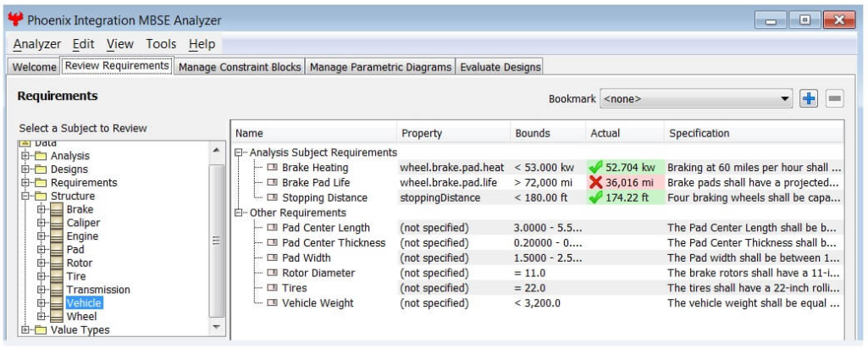Click the Structure folder icon

click(x=41, y=196)
